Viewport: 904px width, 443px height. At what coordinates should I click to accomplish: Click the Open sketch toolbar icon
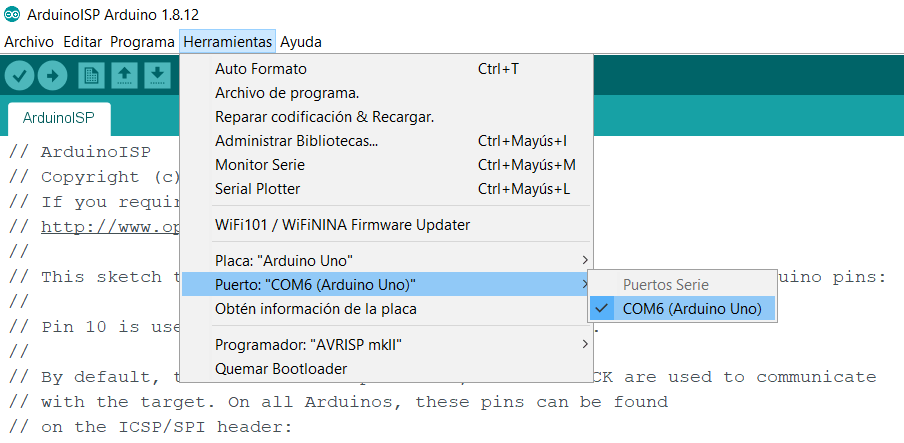coord(124,75)
